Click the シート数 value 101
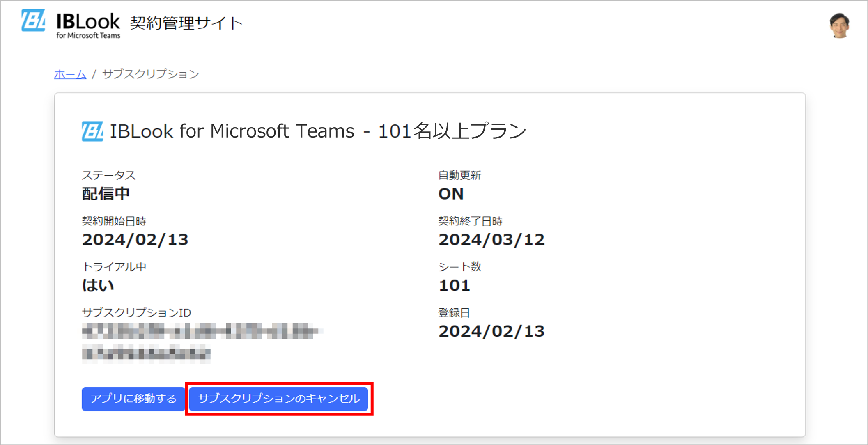 [x=454, y=285]
